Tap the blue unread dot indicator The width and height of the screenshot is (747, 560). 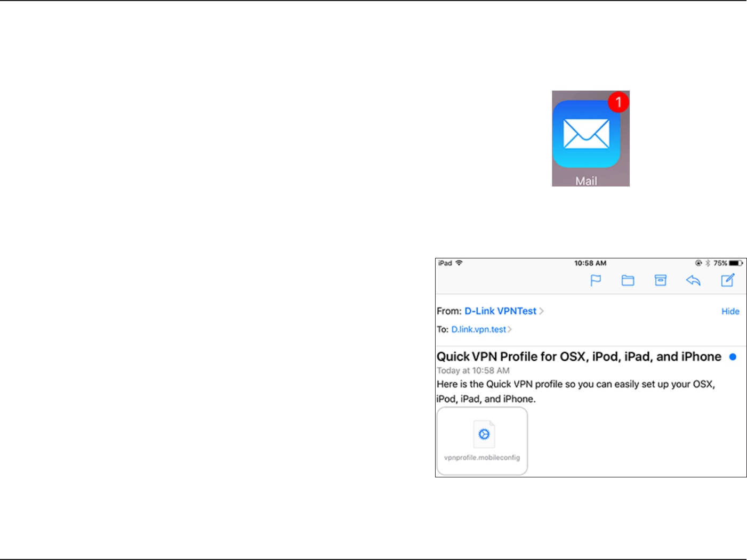(x=733, y=357)
